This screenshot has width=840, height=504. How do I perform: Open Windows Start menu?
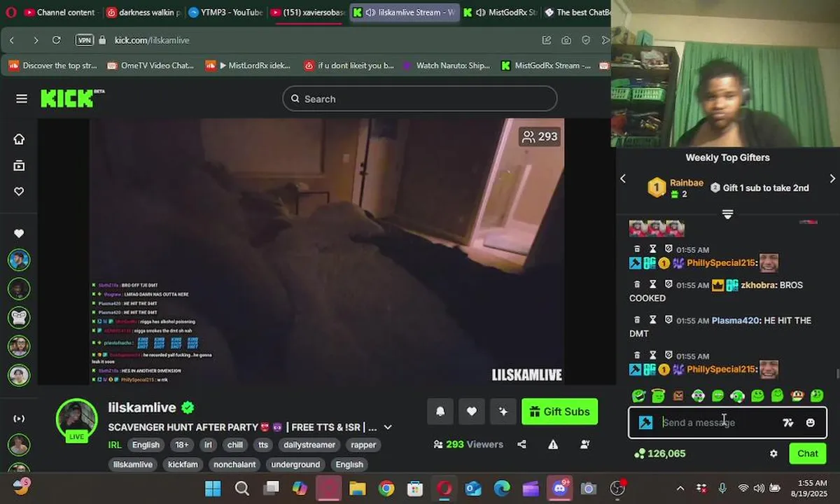click(213, 488)
